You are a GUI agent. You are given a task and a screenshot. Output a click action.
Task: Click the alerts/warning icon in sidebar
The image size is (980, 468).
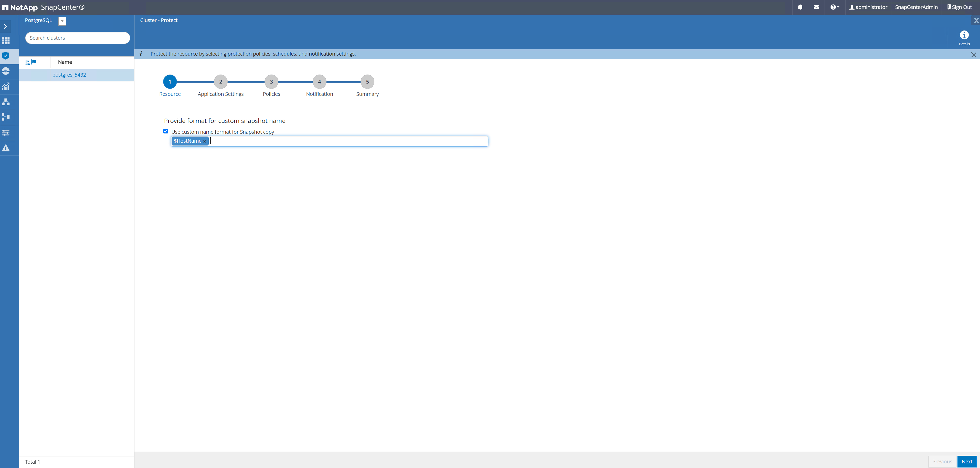tap(6, 148)
